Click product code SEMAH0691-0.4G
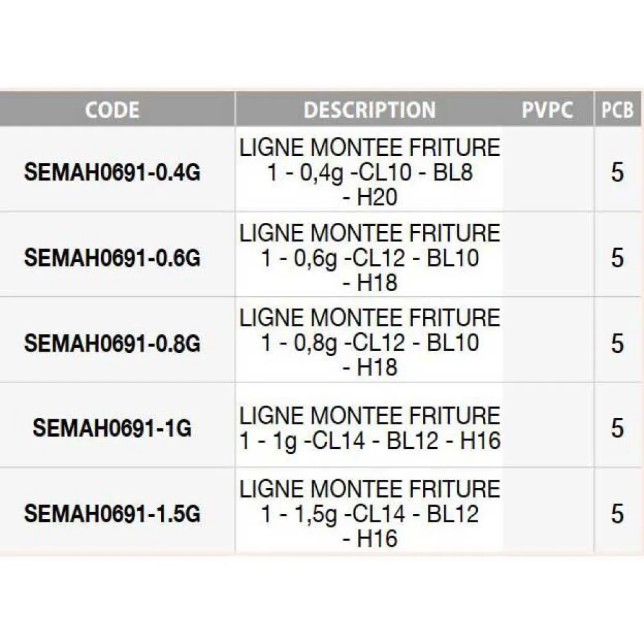 pos(112,173)
